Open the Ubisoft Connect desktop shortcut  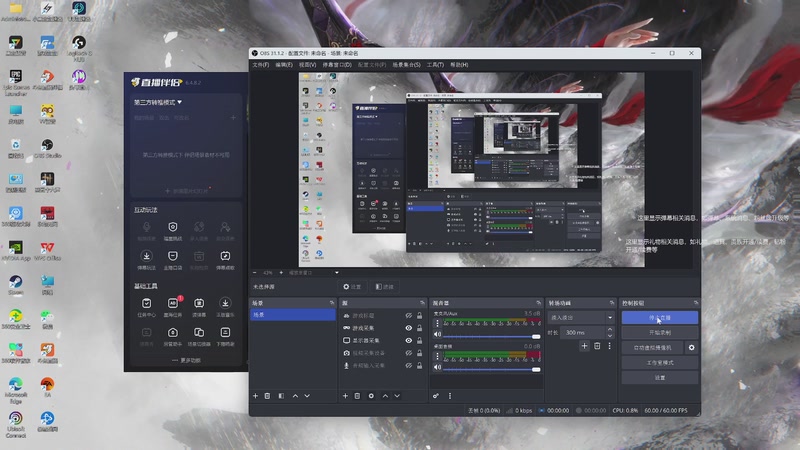(x=16, y=424)
